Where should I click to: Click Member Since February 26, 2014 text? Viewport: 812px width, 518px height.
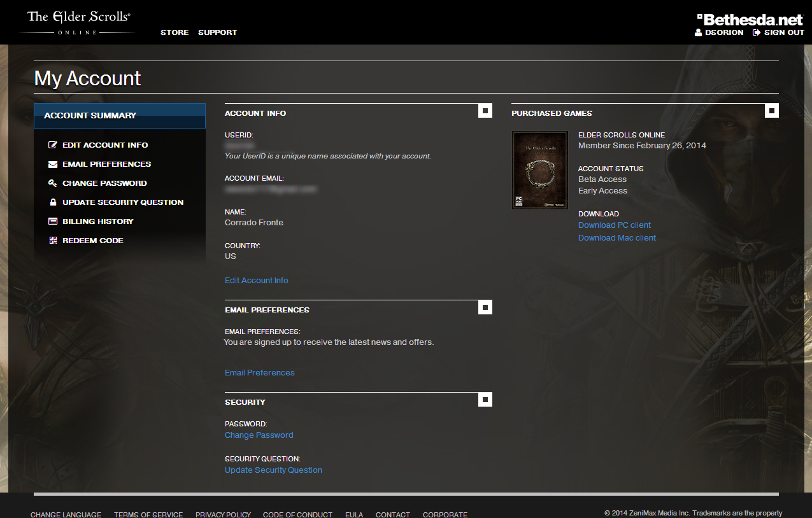click(642, 146)
